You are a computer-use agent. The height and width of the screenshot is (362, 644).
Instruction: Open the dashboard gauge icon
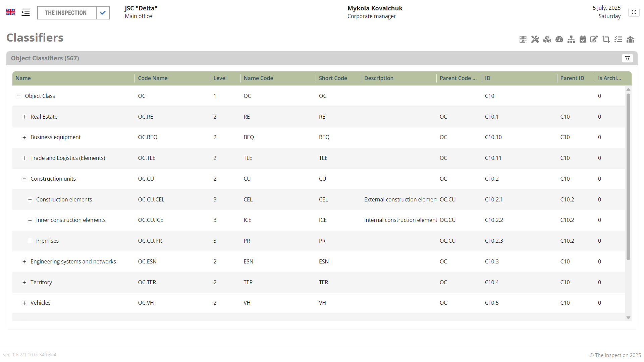[559, 40]
